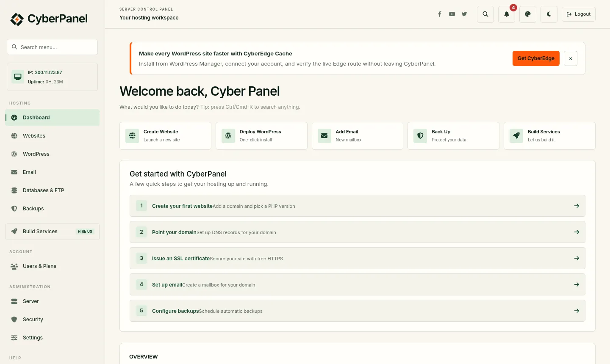Click the search magnifier button in header
The width and height of the screenshot is (610, 364).
[485, 14]
